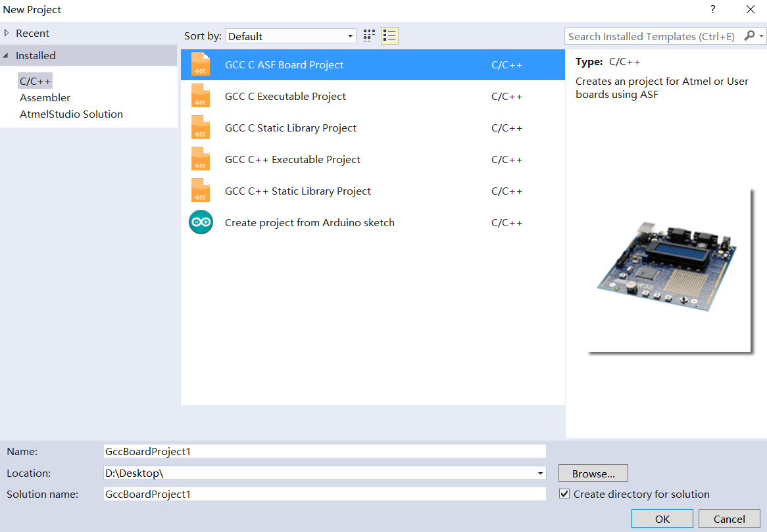Screen dimensions: 767x532
Task: Select 'GCC C Static Library Project' text
Action: point(291,128)
